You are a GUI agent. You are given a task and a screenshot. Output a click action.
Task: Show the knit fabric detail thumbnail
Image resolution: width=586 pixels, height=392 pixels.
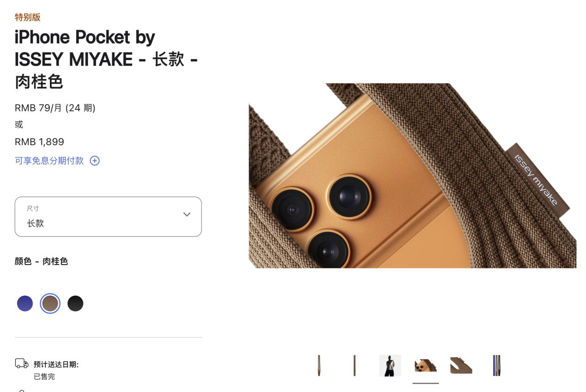pyautogui.click(x=461, y=366)
